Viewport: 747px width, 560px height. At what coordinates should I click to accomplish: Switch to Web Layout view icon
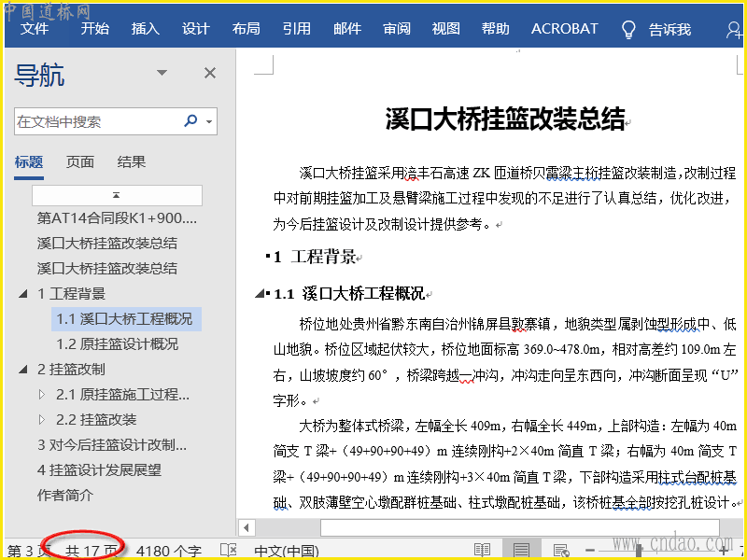(561, 551)
